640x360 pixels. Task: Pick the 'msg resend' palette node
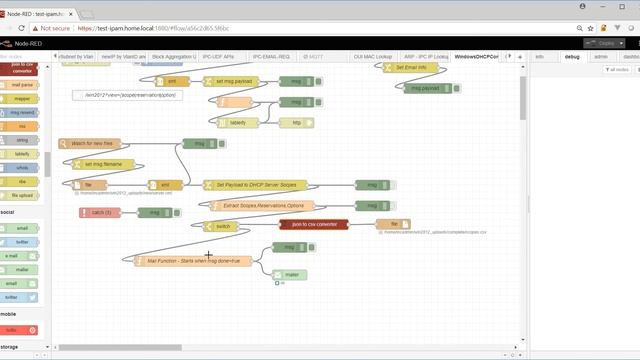tap(19, 113)
